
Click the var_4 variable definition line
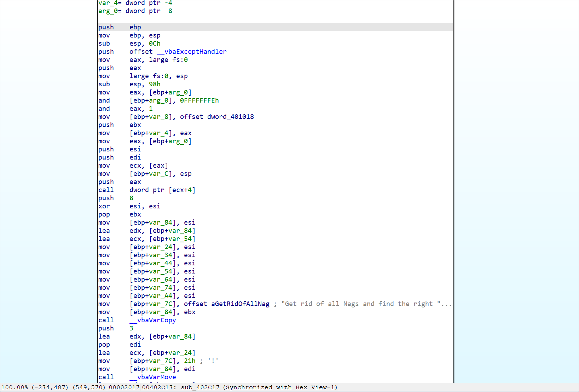(x=135, y=3)
